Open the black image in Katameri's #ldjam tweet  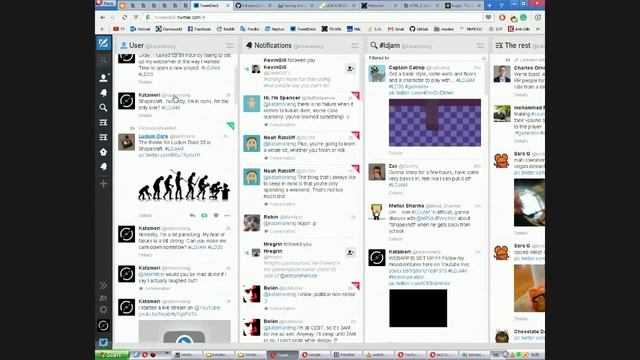[x=418, y=308]
